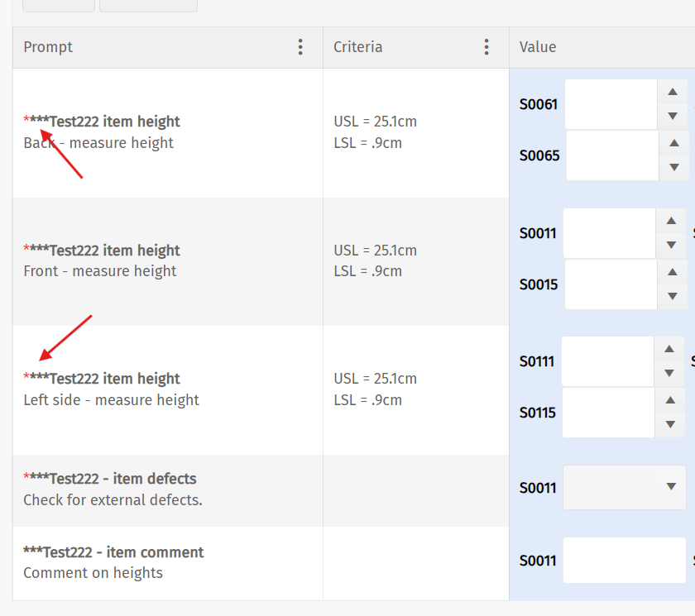Open the Criteria column options menu

(x=486, y=47)
